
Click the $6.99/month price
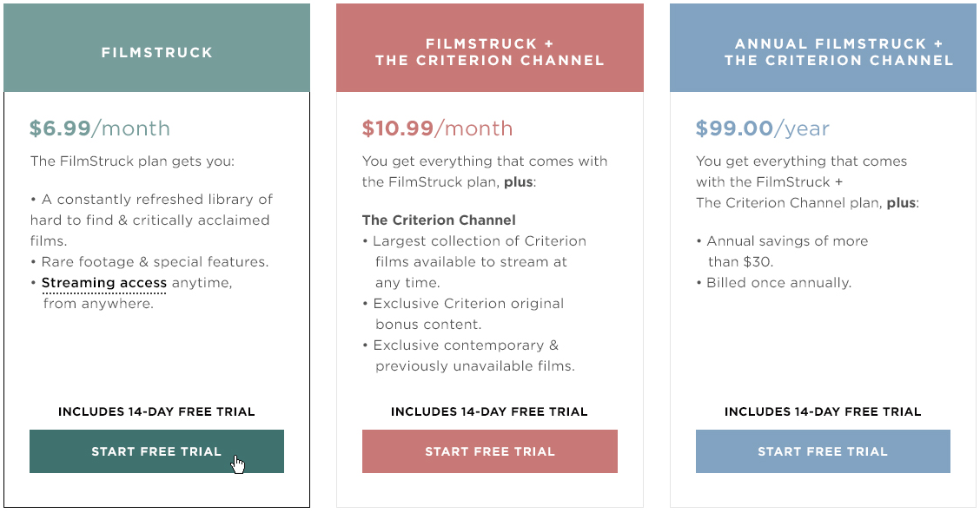point(100,128)
